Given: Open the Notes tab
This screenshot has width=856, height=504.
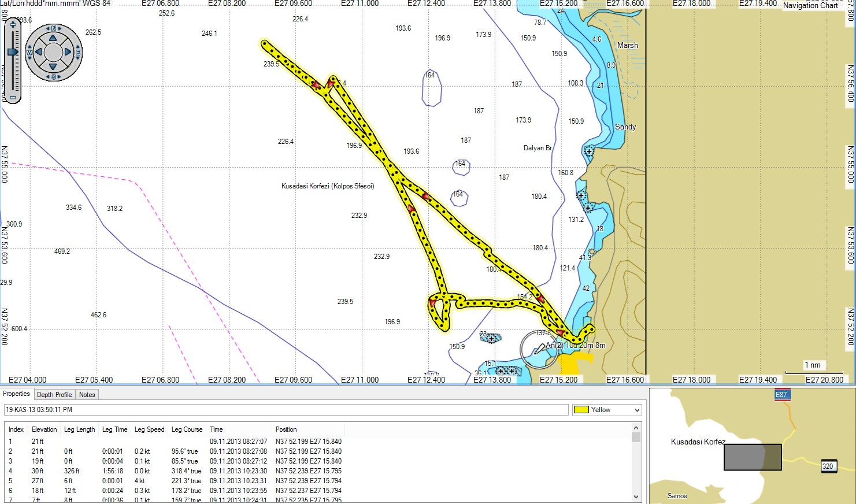Looking at the screenshot, I should pyautogui.click(x=87, y=394).
